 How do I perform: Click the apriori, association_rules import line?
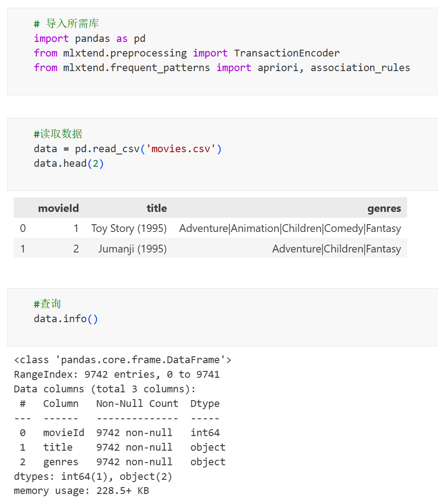[x=222, y=68]
